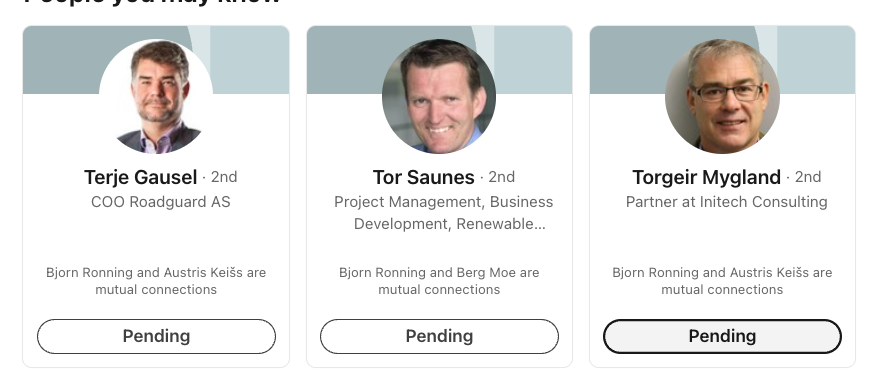Screen dimensions: 877x377
Task: Click 2nd degree badge beside Torgeir Mygland
Action: click(x=808, y=177)
